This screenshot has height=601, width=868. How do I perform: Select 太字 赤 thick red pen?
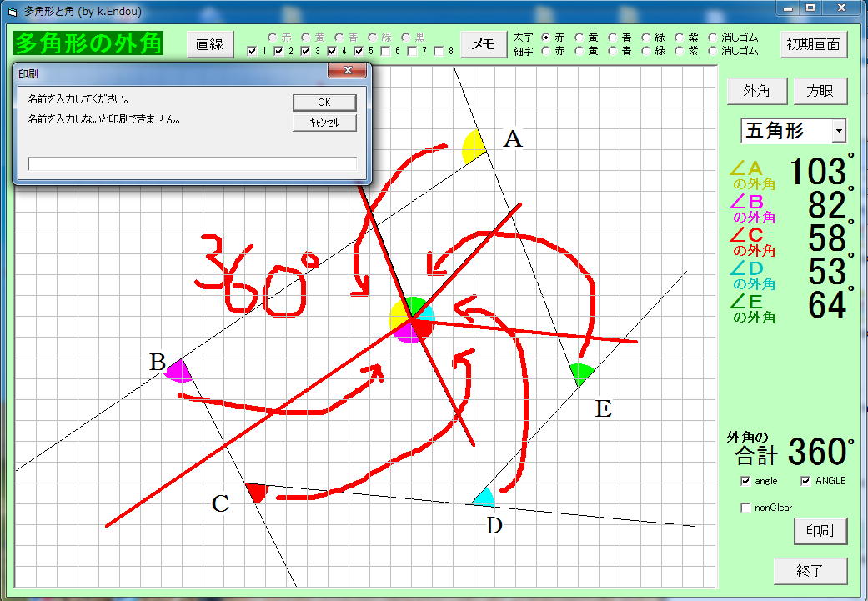point(546,38)
